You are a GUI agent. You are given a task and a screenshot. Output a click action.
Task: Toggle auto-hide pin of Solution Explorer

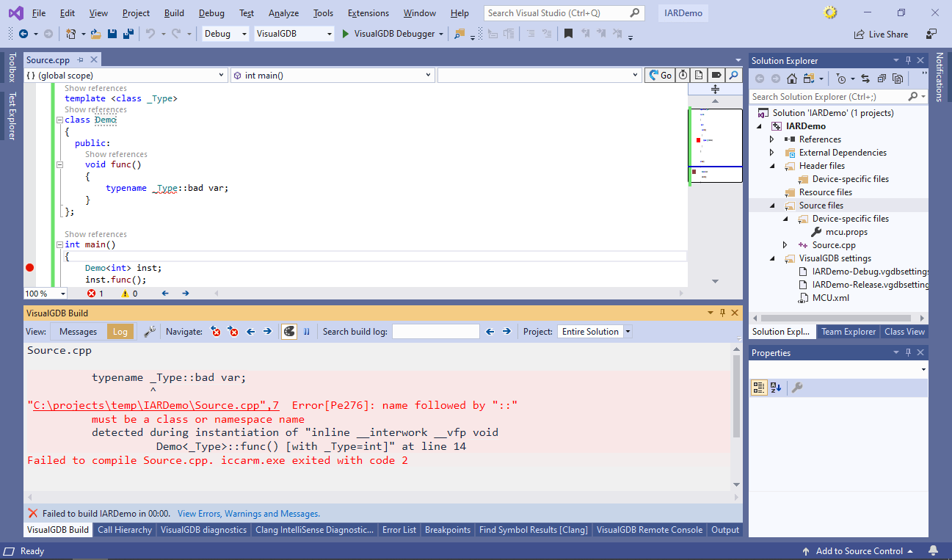click(908, 60)
